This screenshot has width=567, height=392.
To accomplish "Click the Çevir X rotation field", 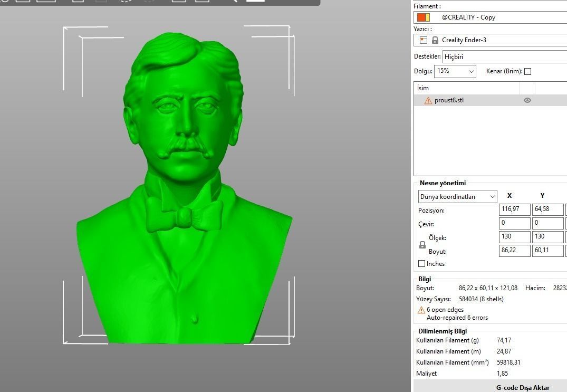I will pos(515,223).
